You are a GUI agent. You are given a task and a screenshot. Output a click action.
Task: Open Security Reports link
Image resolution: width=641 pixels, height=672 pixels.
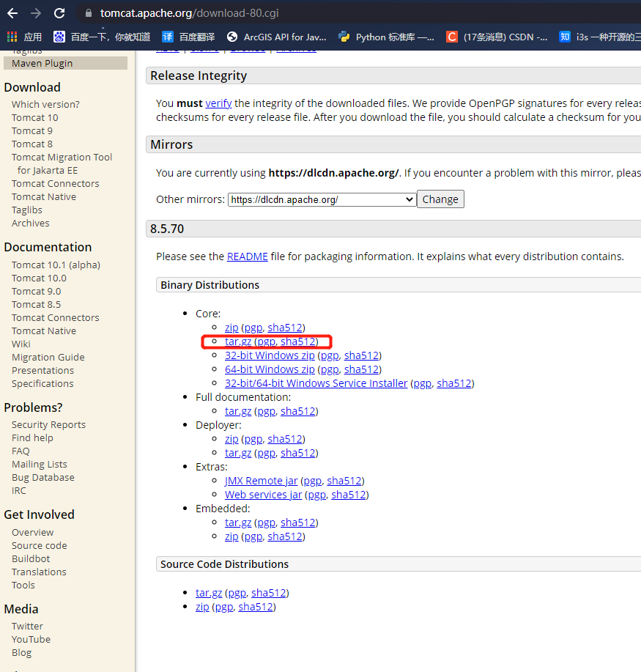48,425
